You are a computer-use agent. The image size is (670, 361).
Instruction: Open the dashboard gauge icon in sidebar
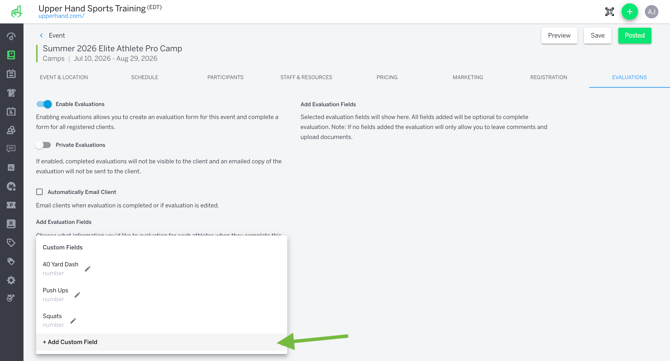(x=12, y=36)
